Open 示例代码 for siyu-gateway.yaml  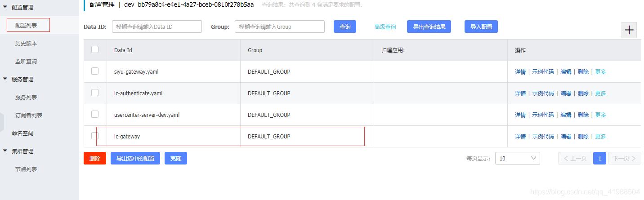click(x=543, y=72)
